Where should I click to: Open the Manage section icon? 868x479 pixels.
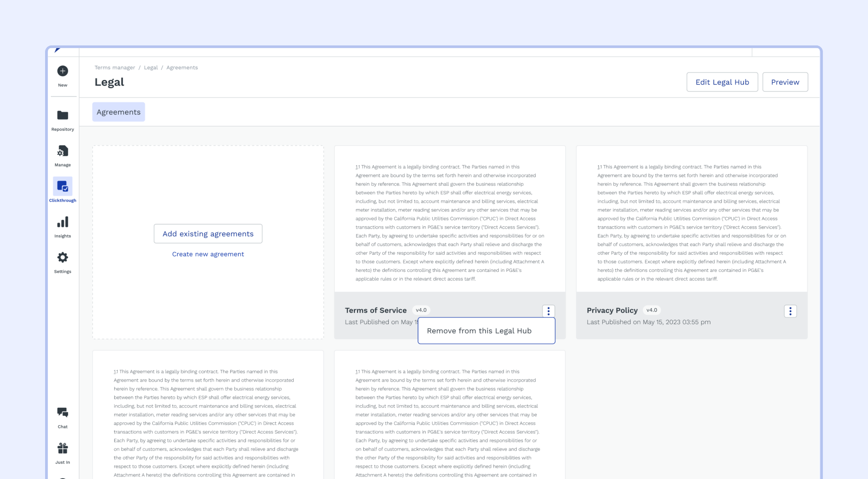coord(62,151)
